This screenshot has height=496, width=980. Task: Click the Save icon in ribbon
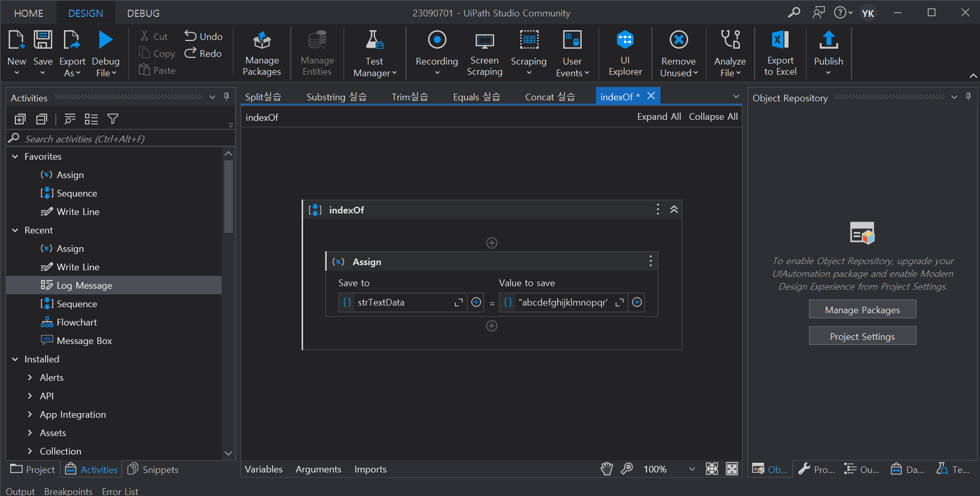(43, 40)
